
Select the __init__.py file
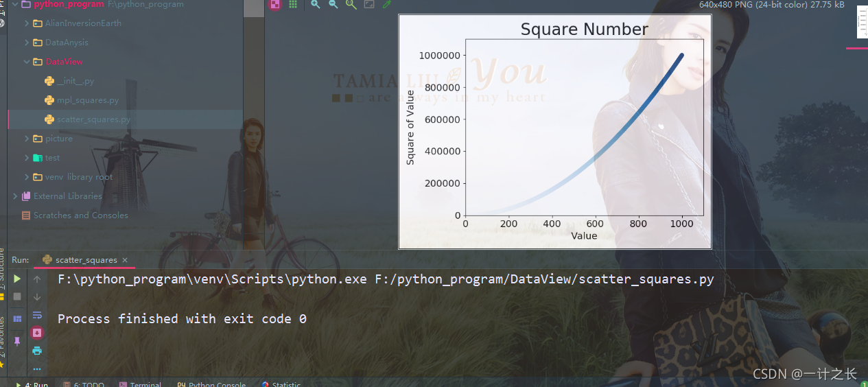pos(75,81)
